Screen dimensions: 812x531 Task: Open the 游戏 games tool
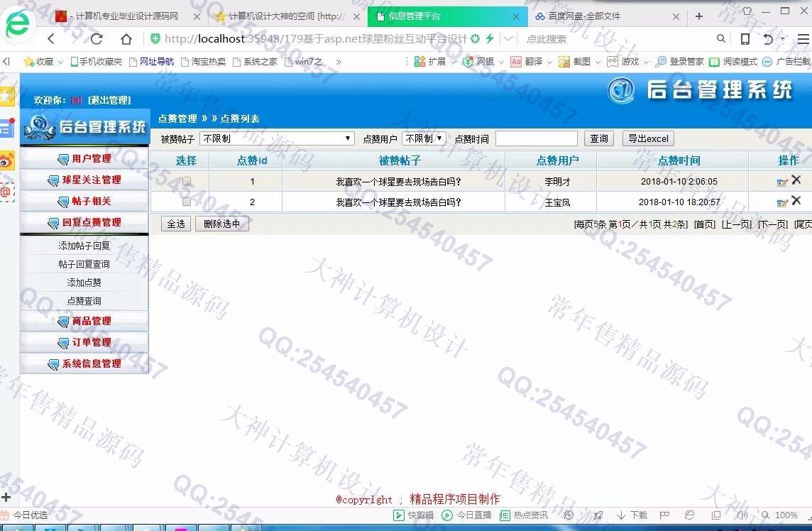(622, 62)
